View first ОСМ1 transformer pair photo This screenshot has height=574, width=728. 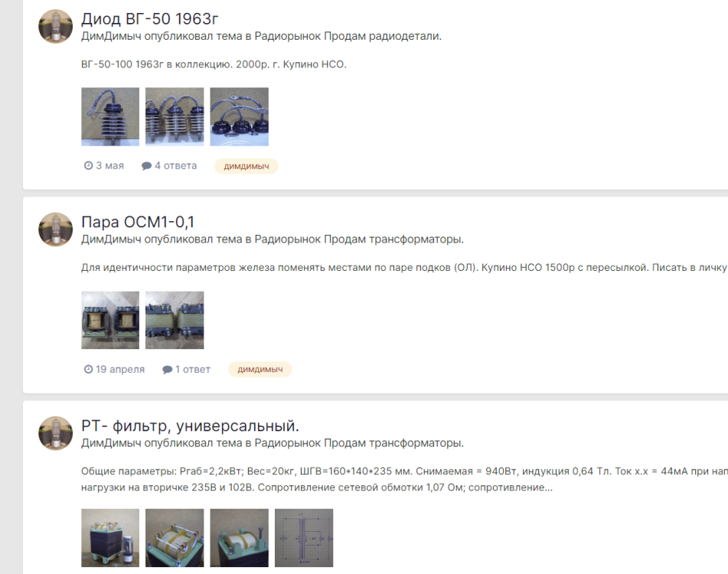[x=110, y=320]
